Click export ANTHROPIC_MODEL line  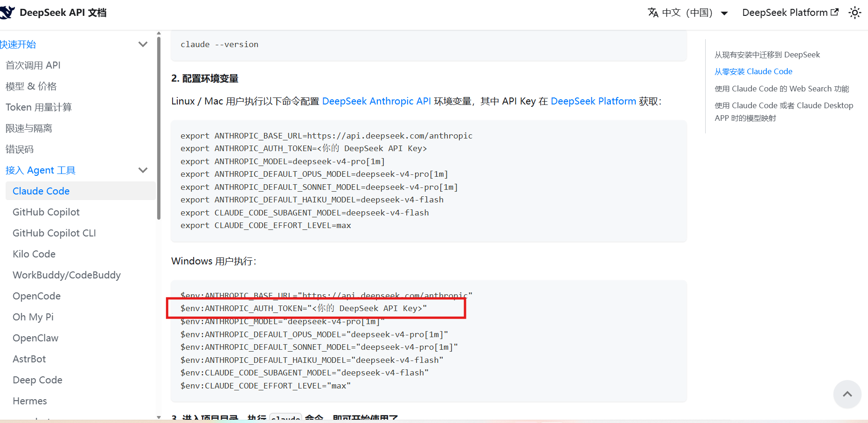[283, 161]
